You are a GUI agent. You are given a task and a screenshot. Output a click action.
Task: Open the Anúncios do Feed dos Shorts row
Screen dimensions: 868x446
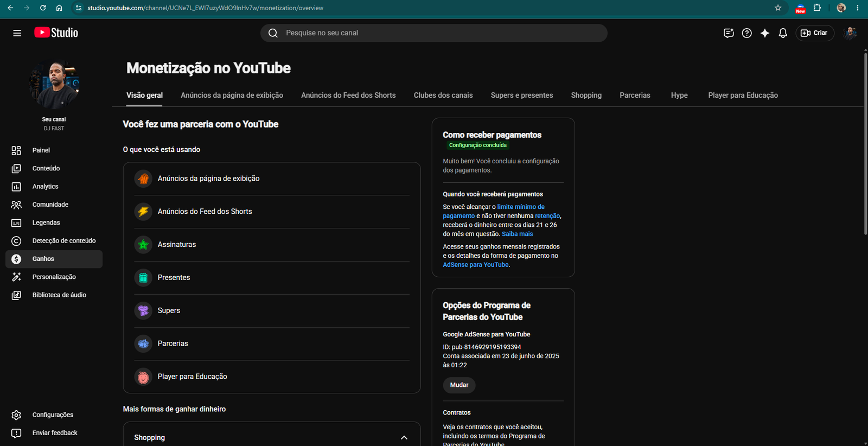pyautogui.click(x=272, y=212)
